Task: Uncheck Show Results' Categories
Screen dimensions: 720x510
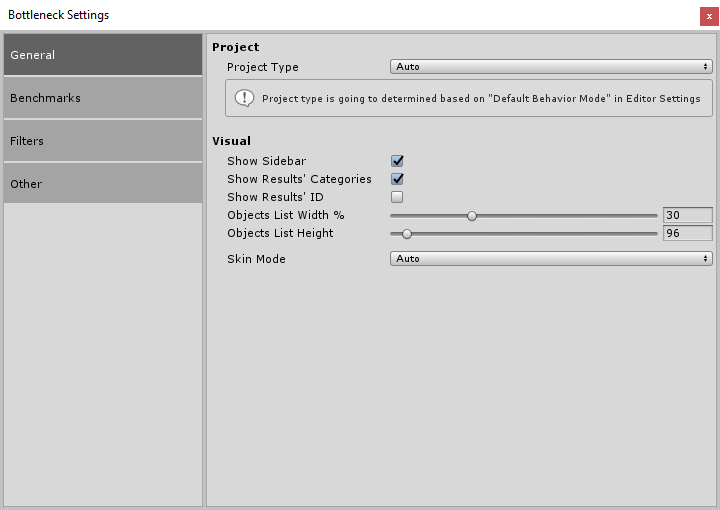Action: tap(397, 179)
